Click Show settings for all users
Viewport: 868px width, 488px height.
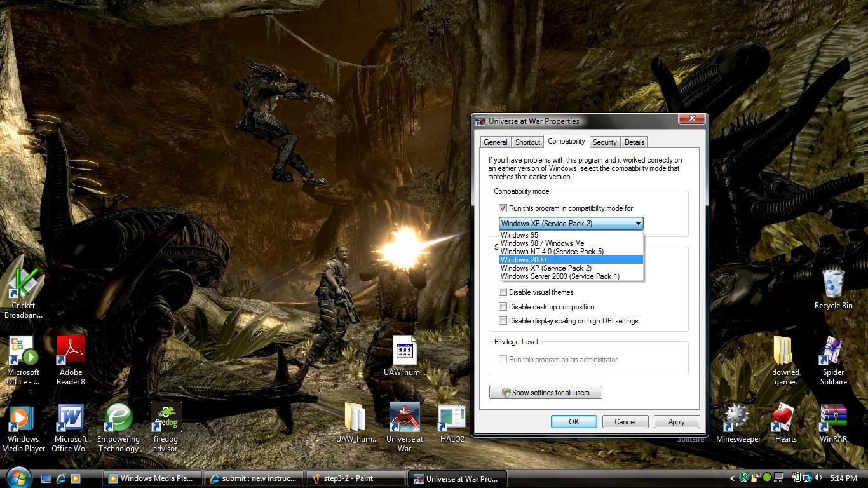tap(546, 393)
